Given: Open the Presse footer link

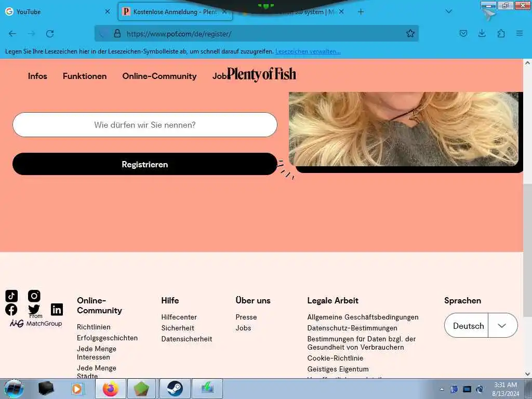Looking at the screenshot, I should pos(246,317).
